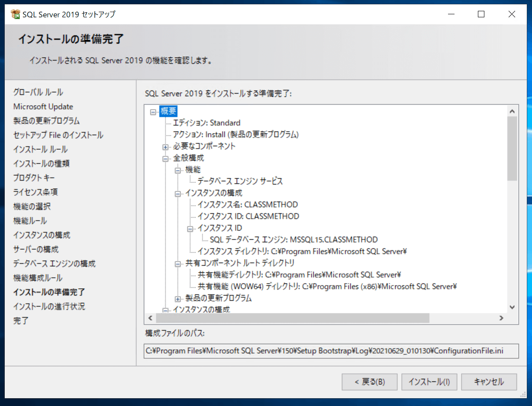The image size is (532, 406).
Task: Click the キャンセル button
Action: point(489,382)
